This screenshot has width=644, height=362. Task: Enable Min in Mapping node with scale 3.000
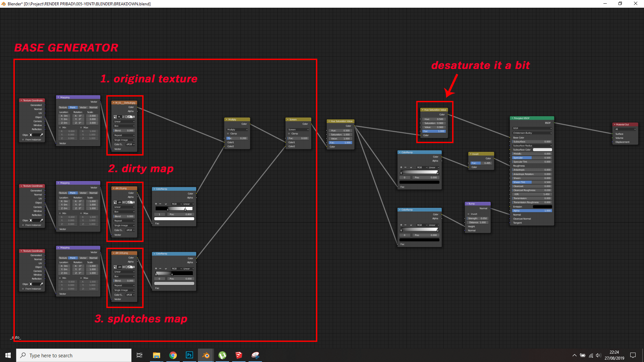(60, 128)
